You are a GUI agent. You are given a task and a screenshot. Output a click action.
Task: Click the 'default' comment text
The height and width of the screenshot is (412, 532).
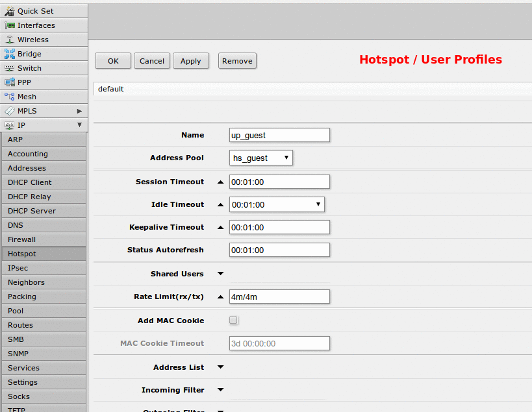point(110,89)
